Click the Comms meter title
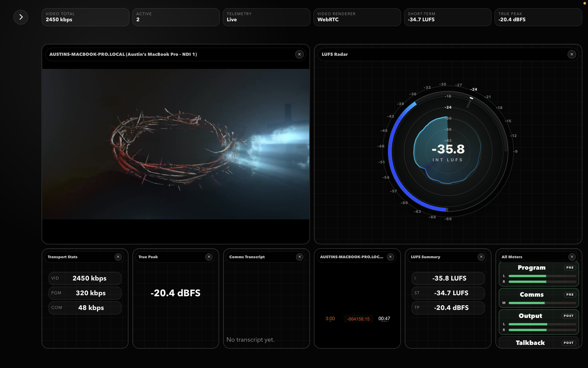 tap(532, 294)
